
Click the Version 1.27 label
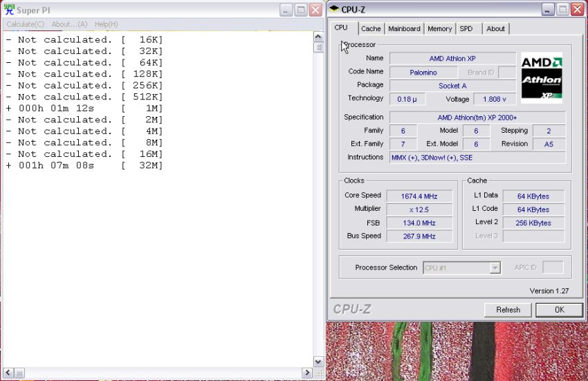pos(549,291)
